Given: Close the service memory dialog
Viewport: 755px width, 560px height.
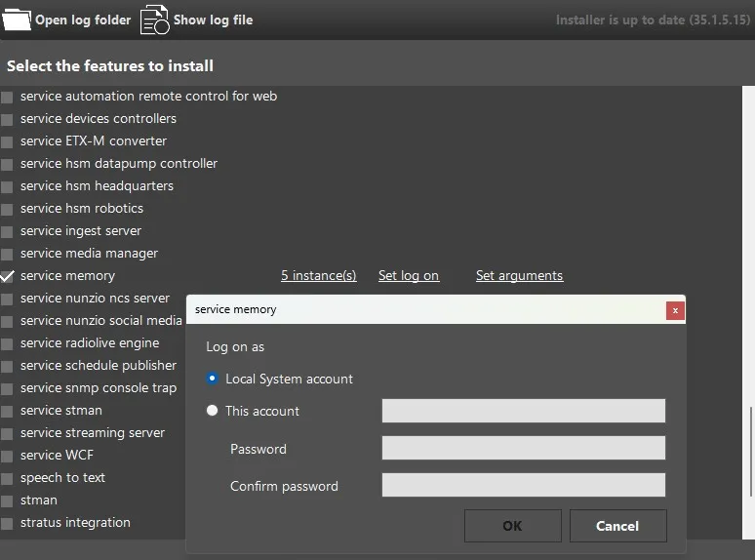Looking at the screenshot, I should pyautogui.click(x=674, y=310).
